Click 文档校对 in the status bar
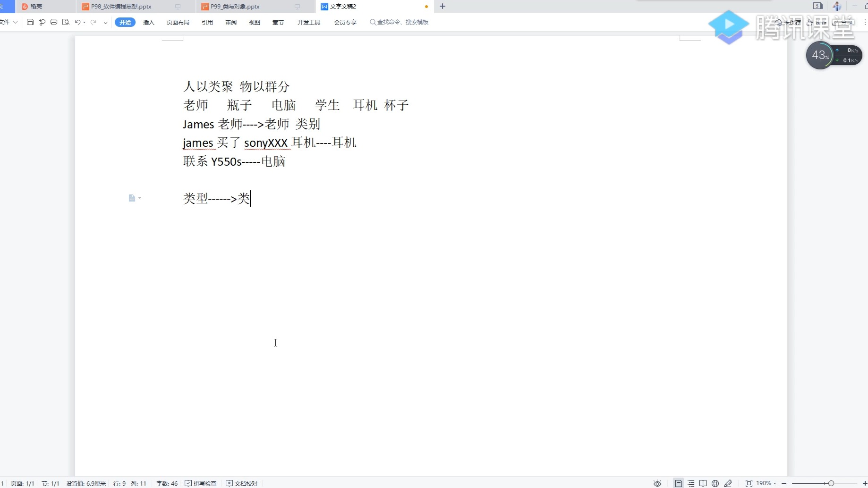This screenshot has height=488, width=868. pos(242,483)
